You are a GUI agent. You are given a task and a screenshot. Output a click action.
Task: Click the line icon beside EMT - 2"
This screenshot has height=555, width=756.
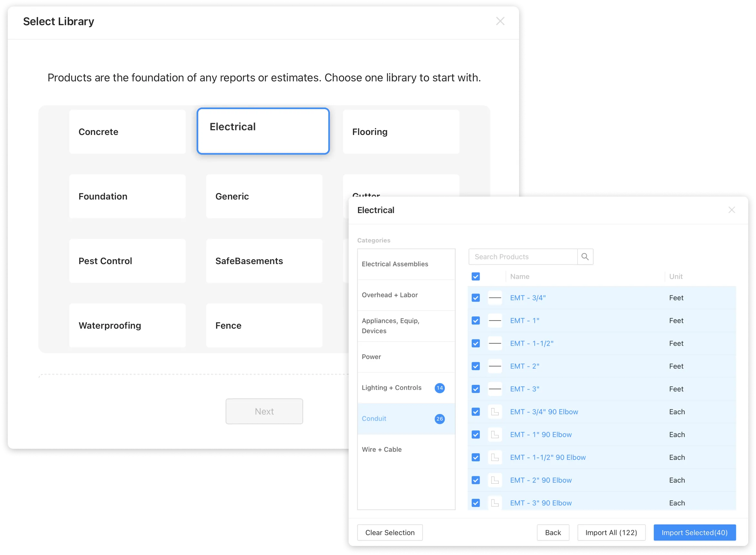click(x=495, y=366)
